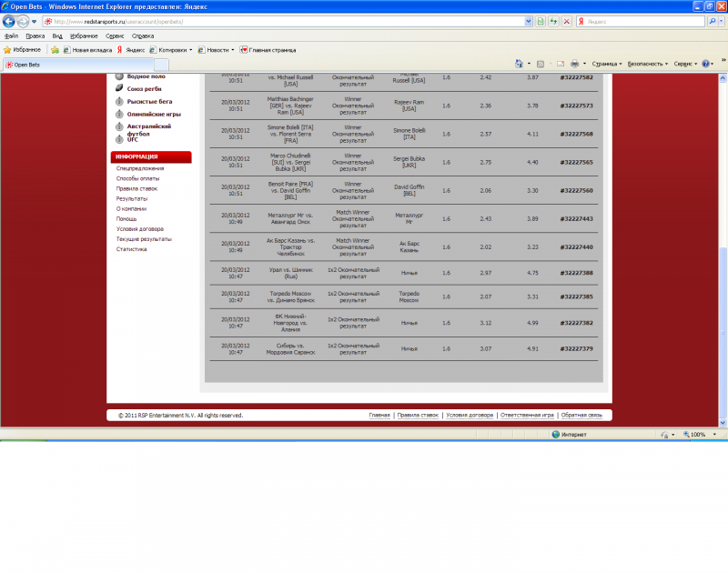Click the Help question mark icon
This screenshot has width=728, height=573.
706,64
